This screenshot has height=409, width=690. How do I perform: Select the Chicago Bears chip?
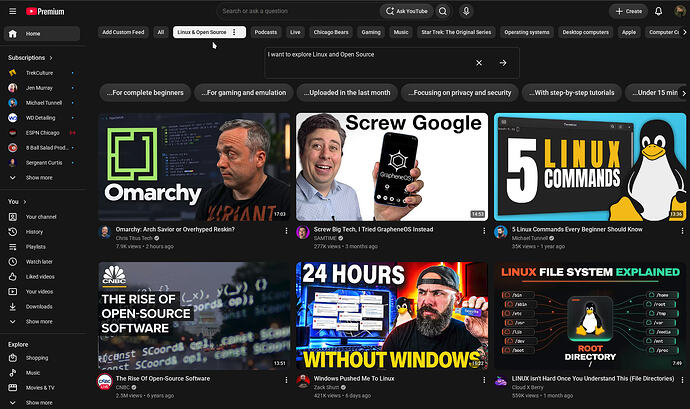[x=331, y=32]
